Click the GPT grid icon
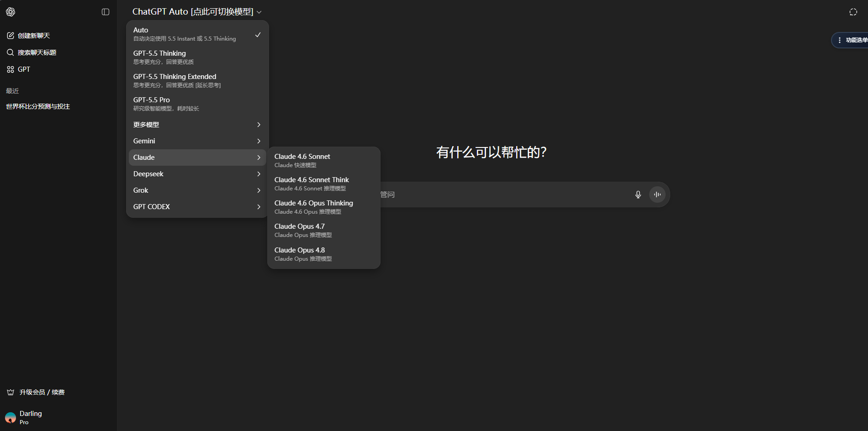 11,69
